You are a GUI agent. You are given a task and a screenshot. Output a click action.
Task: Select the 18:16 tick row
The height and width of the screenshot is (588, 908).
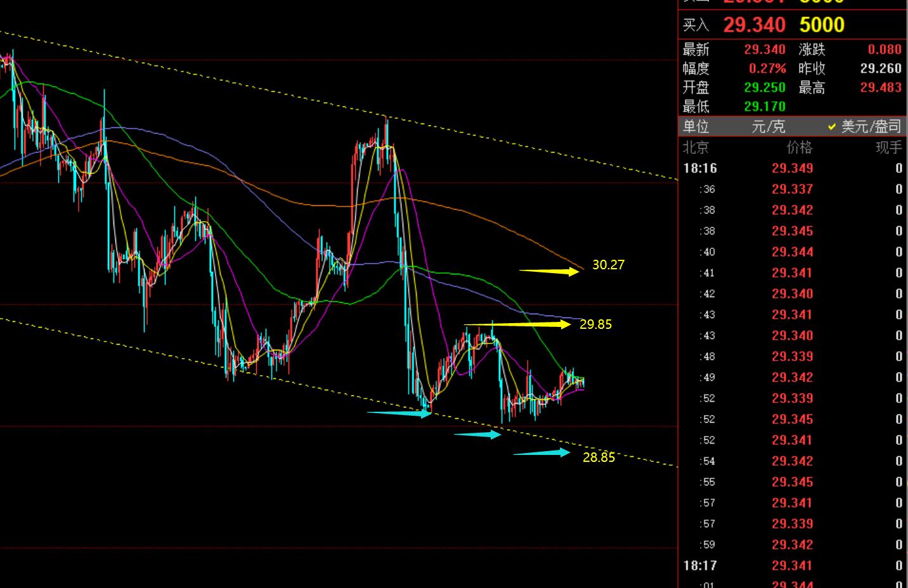click(792, 169)
